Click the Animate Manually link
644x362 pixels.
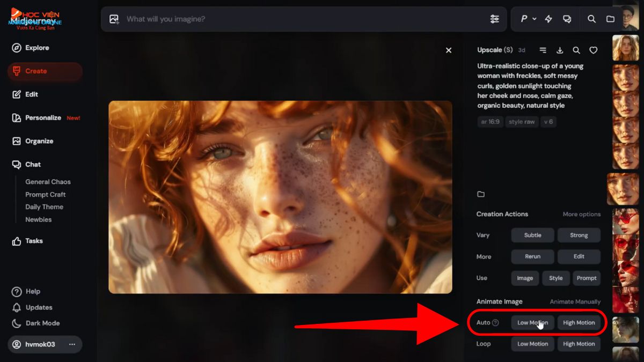pos(575,302)
